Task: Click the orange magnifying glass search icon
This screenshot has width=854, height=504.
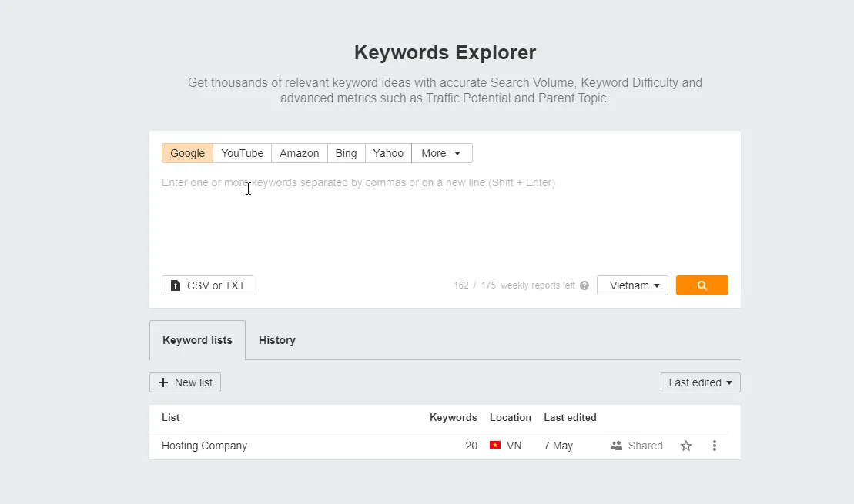Action: (x=702, y=285)
